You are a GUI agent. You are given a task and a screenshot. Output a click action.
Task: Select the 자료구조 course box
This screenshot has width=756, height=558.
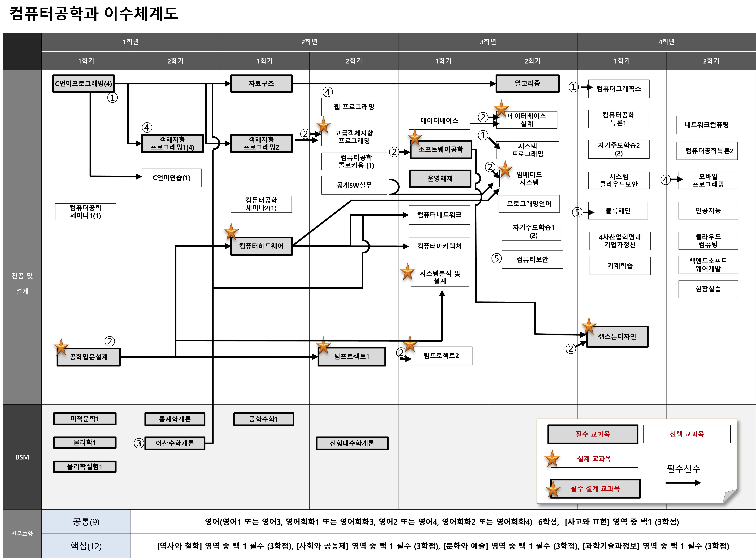pyautogui.click(x=261, y=83)
